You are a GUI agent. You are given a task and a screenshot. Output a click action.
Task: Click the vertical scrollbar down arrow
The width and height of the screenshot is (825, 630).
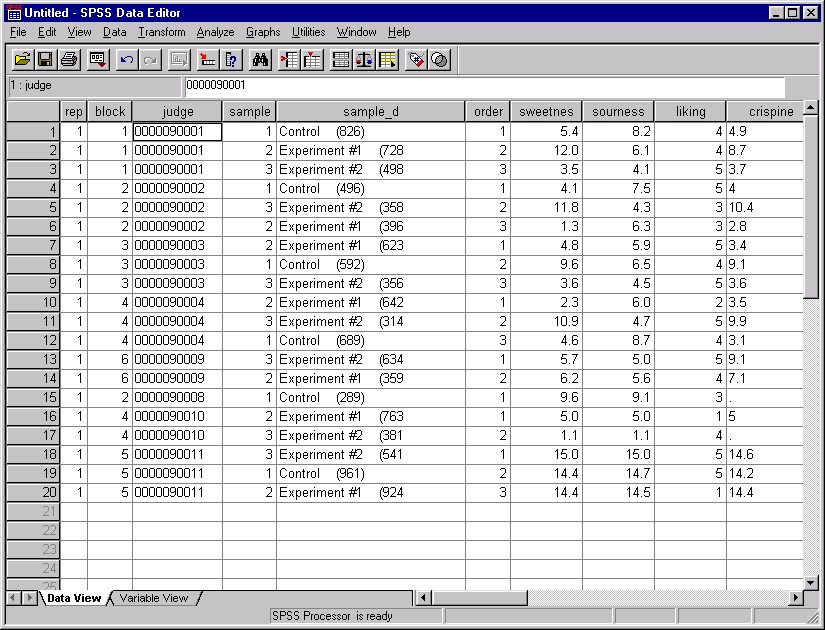[x=810, y=581]
